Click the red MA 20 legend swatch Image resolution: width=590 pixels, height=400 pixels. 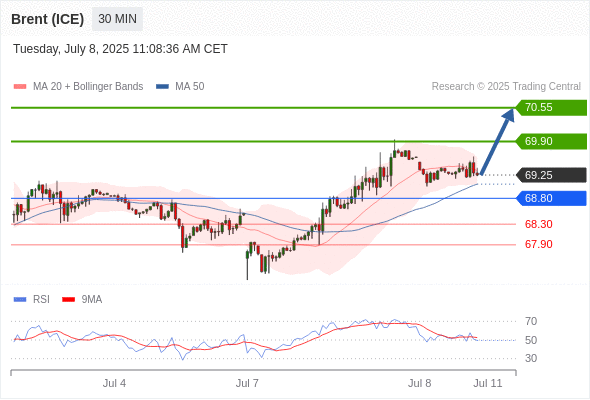coord(20,87)
